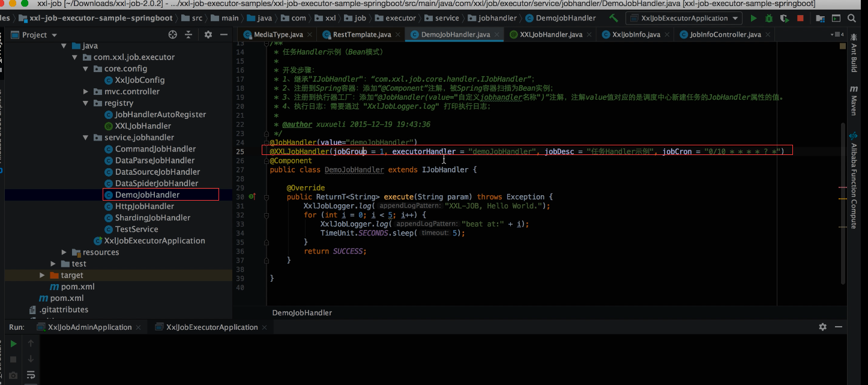This screenshot has height=385, width=868.
Task: Switch to the XxlJobInfo.java editor tab
Action: point(636,35)
